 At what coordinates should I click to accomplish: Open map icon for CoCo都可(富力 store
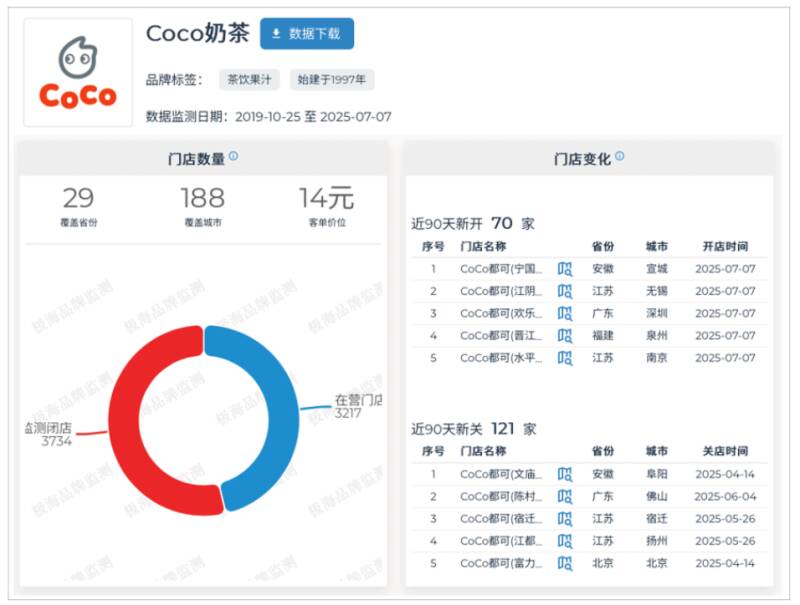(565, 563)
